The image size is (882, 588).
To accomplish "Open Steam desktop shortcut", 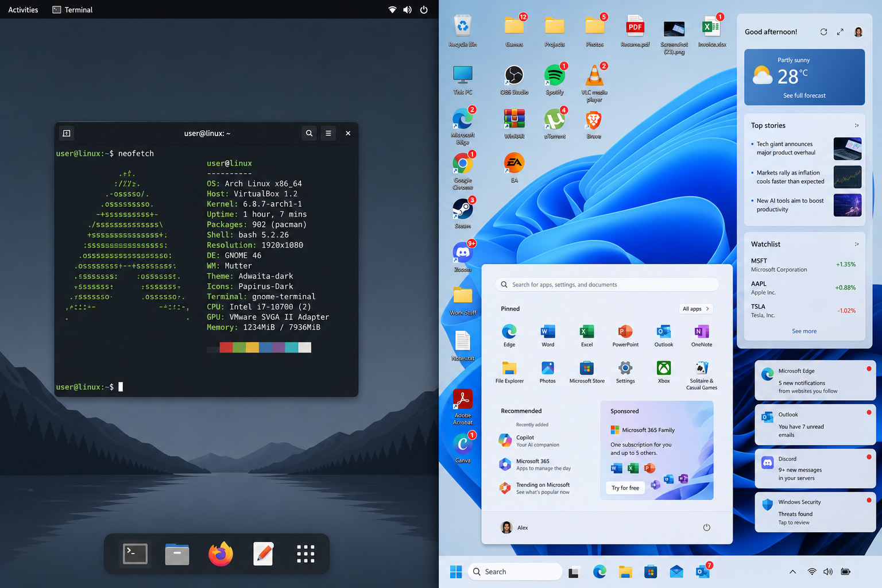I will 463,213.
